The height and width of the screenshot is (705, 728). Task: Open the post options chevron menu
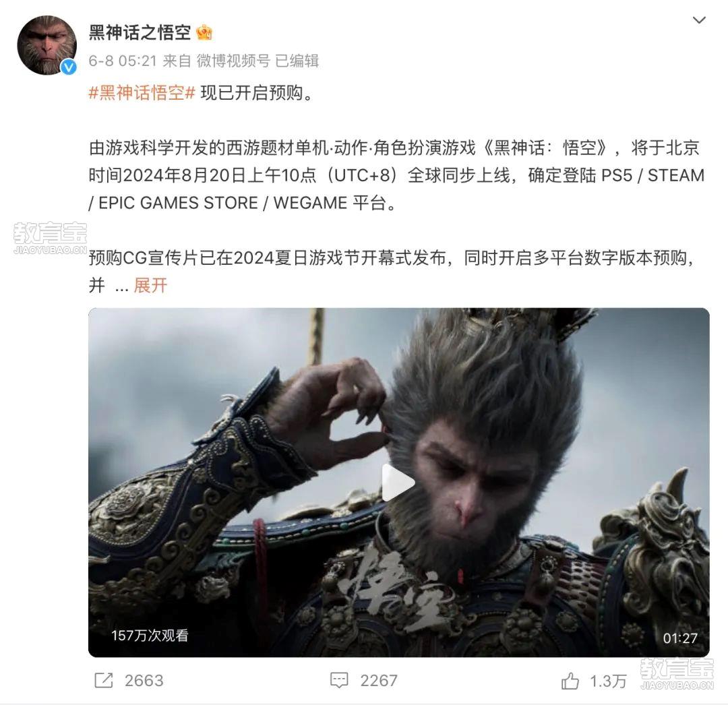tap(699, 20)
